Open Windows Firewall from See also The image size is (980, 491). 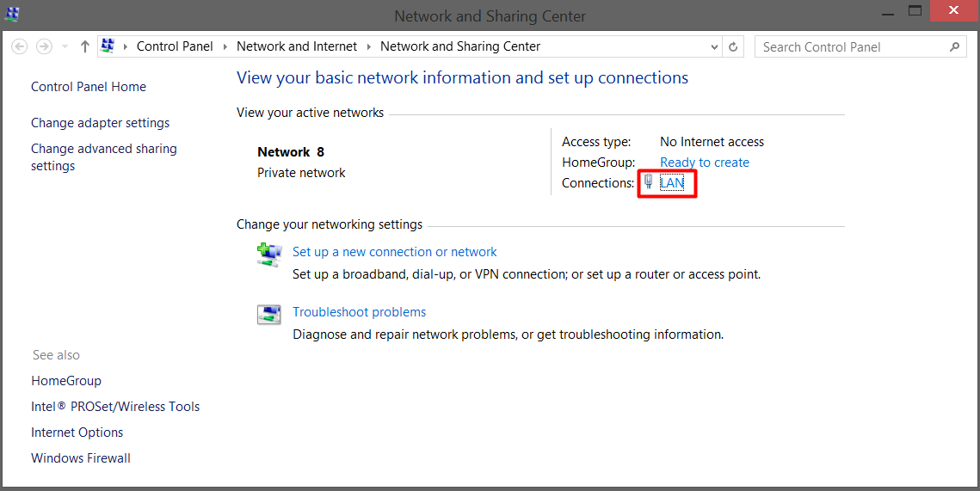pyautogui.click(x=81, y=458)
